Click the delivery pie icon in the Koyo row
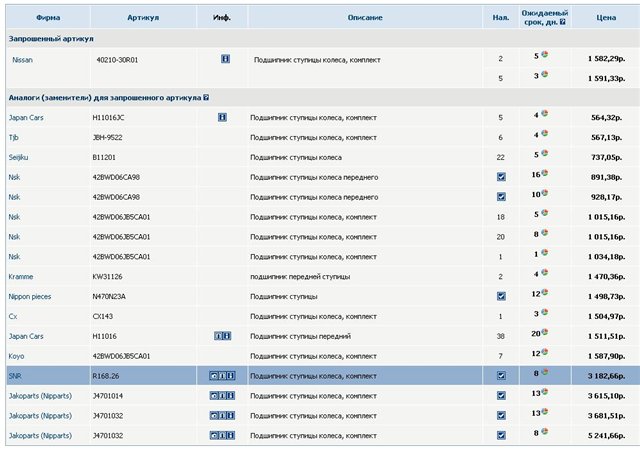Screen dimensions: 640x454 point(544,352)
